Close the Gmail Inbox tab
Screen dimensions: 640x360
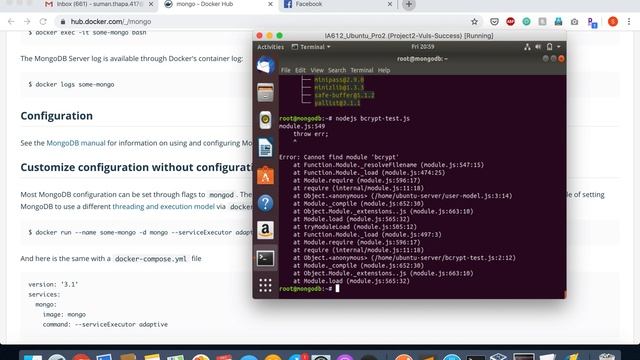[x=151, y=4]
